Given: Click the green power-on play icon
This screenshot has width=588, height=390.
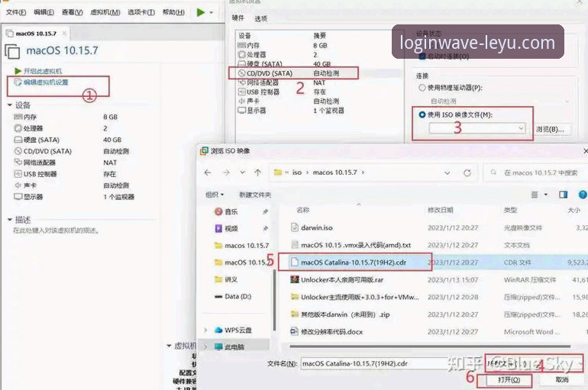Looking at the screenshot, I should [201, 12].
